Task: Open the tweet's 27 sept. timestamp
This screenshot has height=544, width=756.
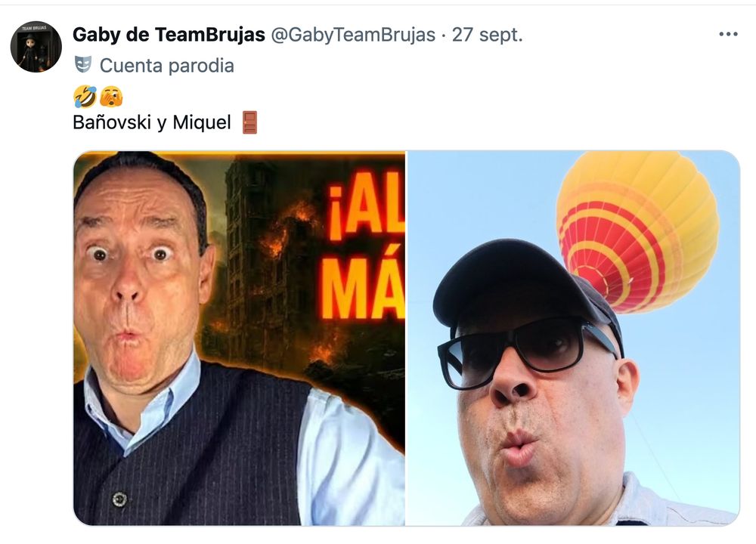Action: click(487, 35)
